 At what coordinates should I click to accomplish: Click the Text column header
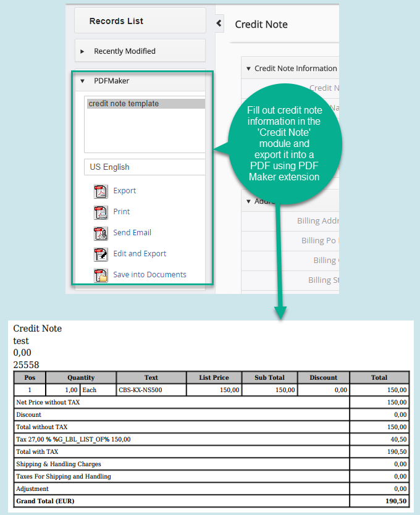(x=151, y=378)
